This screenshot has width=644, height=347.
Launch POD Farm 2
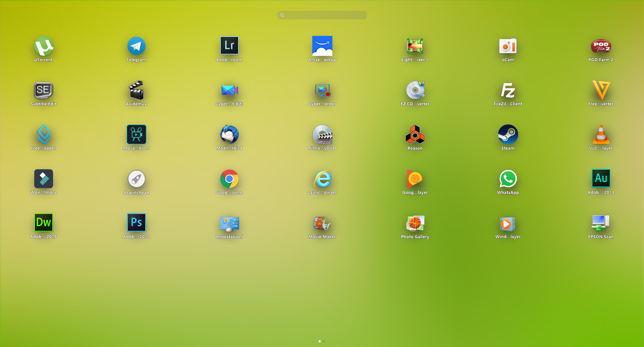[x=601, y=46]
